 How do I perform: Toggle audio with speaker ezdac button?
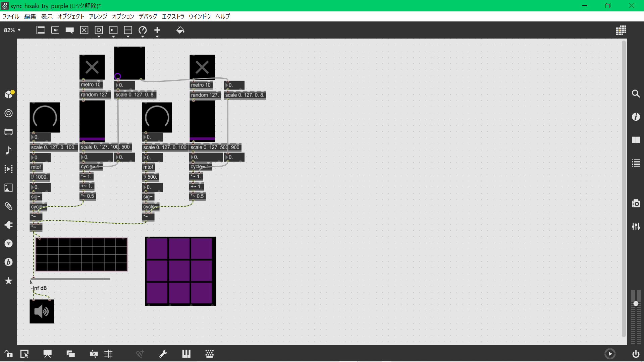(x=42, y=311)
